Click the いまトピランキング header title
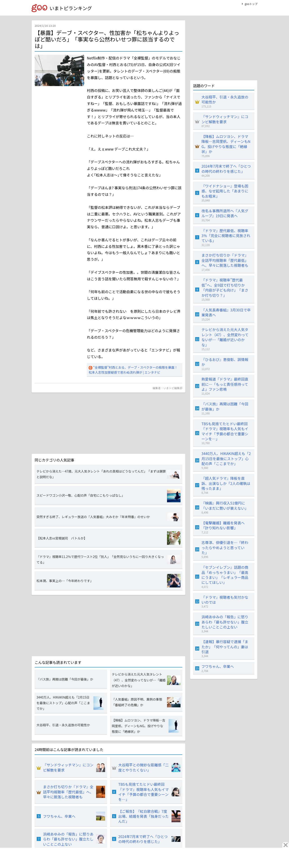 click(70, 8)
